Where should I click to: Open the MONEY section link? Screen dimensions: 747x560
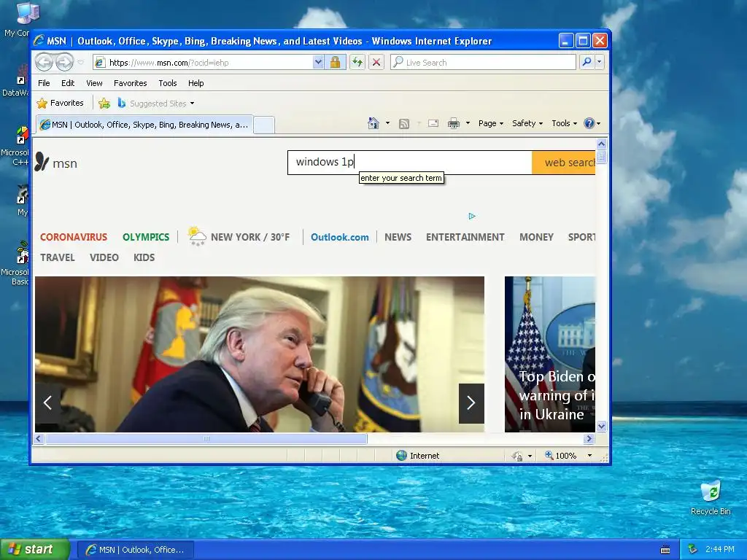pyautogui.click(x=536, y=237)
